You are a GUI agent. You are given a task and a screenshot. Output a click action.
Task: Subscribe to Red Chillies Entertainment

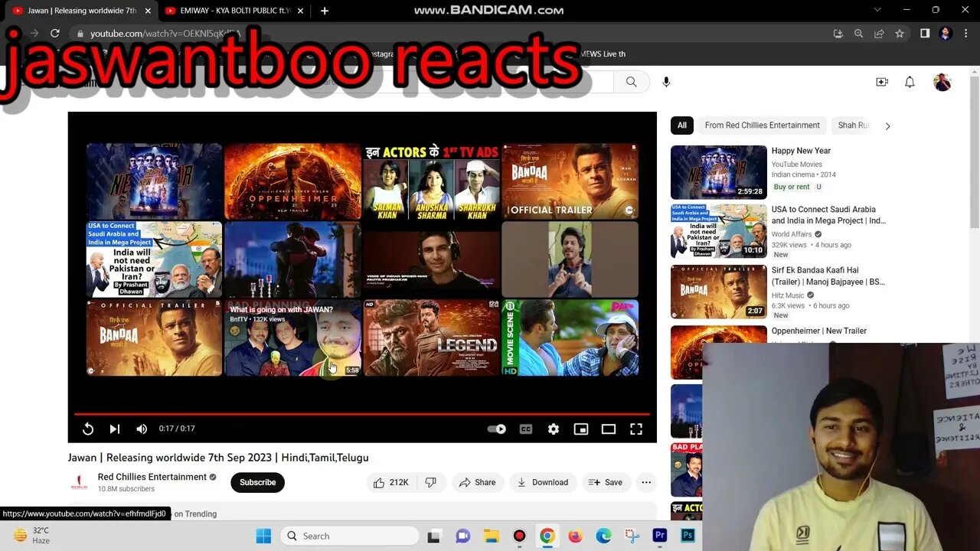point(257,482)
